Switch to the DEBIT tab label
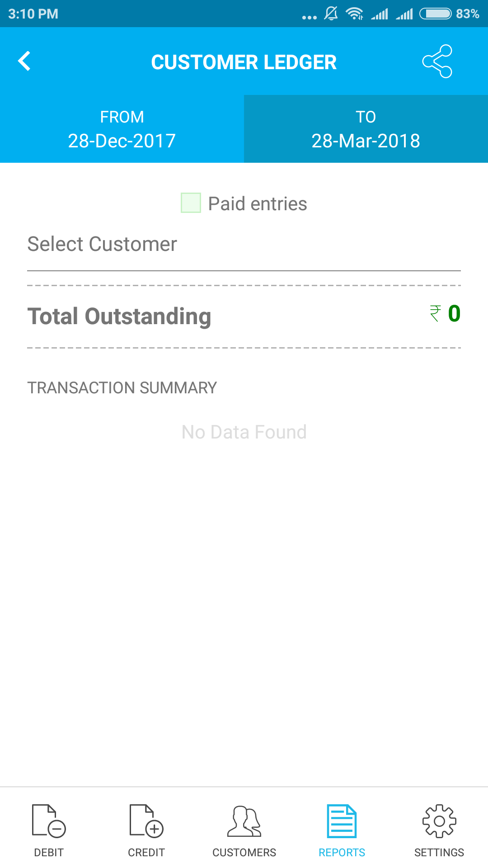This screenshot has height=868, width=488. point(49,853)
